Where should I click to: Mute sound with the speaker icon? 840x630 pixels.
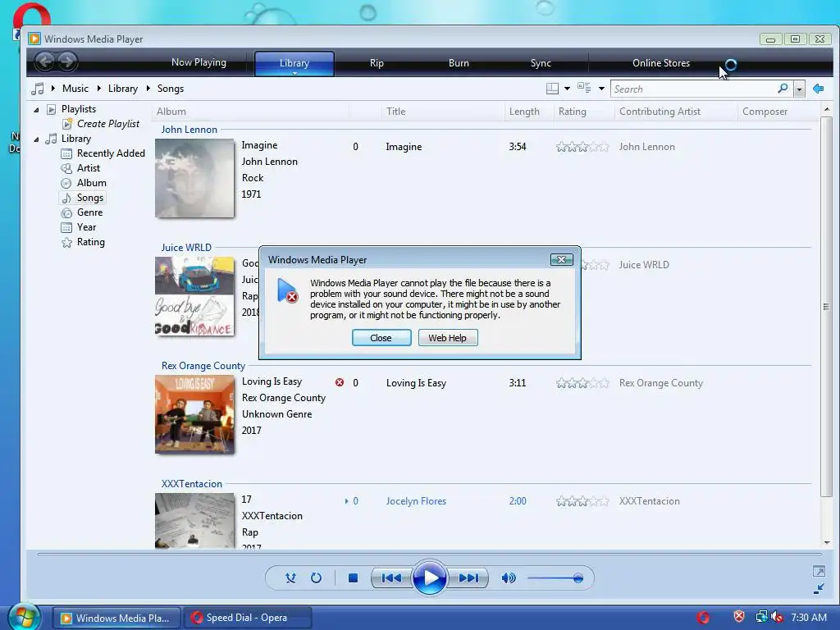(x=509, y=578)
